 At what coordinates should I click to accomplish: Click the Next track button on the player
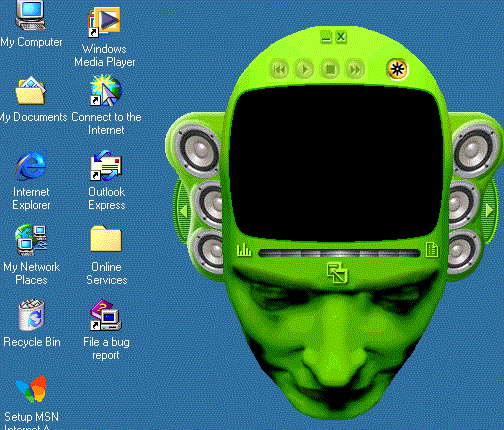(355, 69)
